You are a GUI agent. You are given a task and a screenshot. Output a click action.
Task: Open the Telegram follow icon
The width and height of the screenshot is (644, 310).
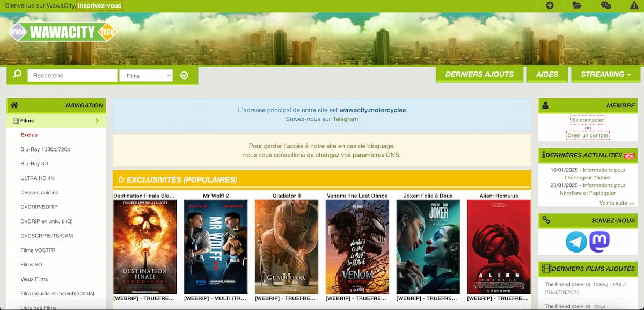click(x=576, y=242)
